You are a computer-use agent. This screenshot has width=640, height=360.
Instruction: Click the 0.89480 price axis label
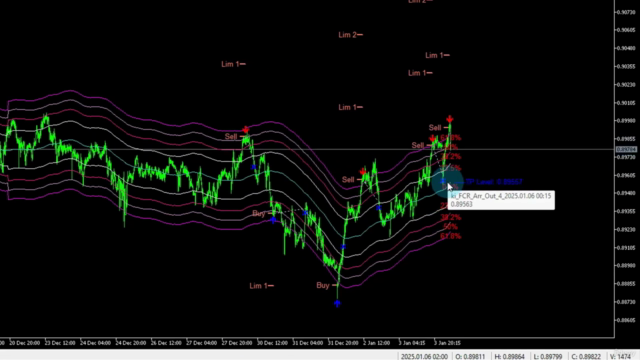627,193
